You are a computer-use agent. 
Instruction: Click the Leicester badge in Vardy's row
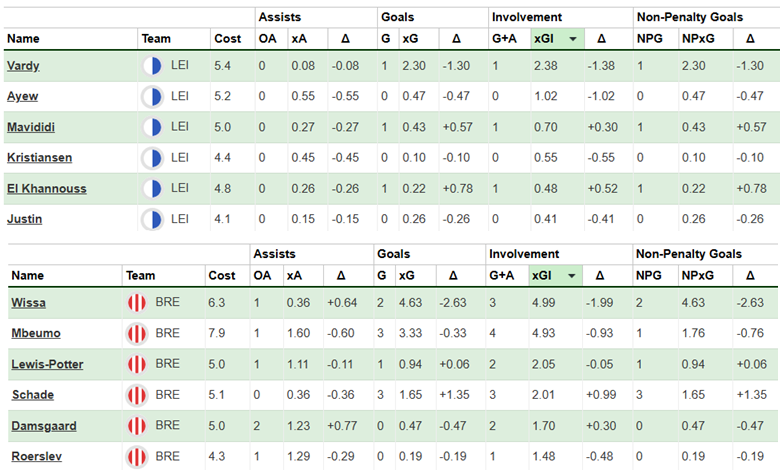click(x=153, y=65)
